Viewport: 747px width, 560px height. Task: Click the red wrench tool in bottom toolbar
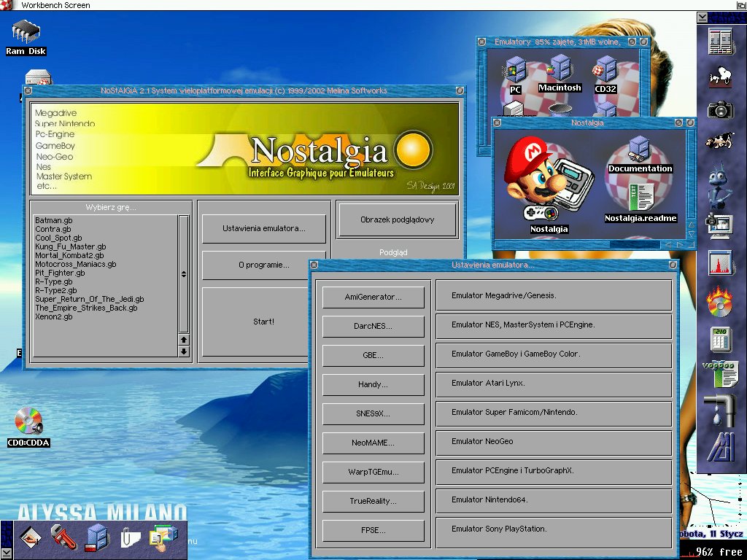[x=64, y=537]
